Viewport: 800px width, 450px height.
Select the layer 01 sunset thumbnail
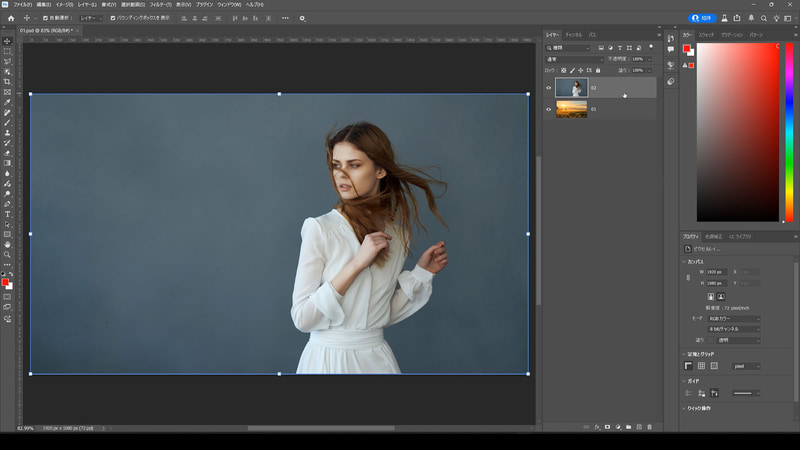point(571,109)
